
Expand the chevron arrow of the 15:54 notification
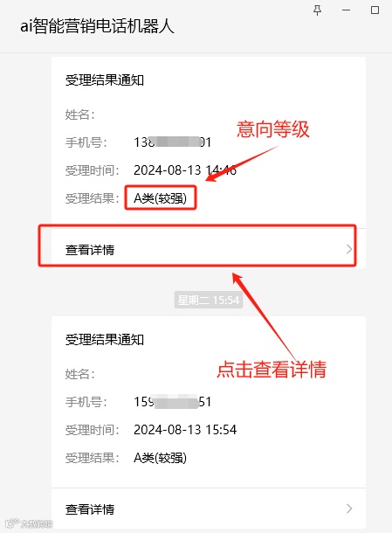coord(349,509)
